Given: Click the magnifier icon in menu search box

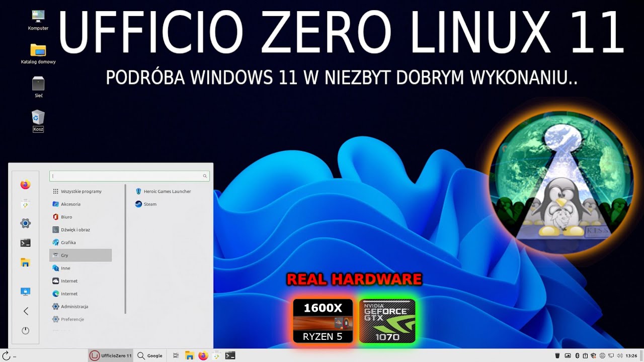Looking at the screenshot, I should [x=205, y=176].
